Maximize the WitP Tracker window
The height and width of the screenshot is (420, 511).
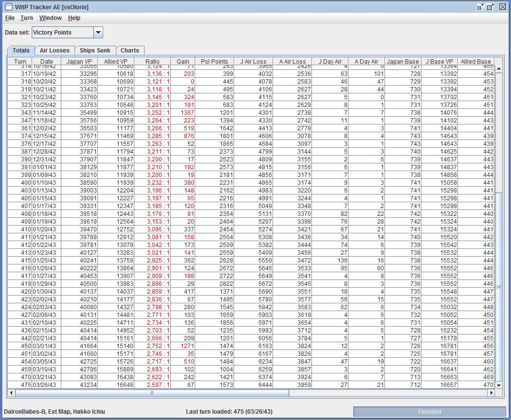[x=491, y=7]
